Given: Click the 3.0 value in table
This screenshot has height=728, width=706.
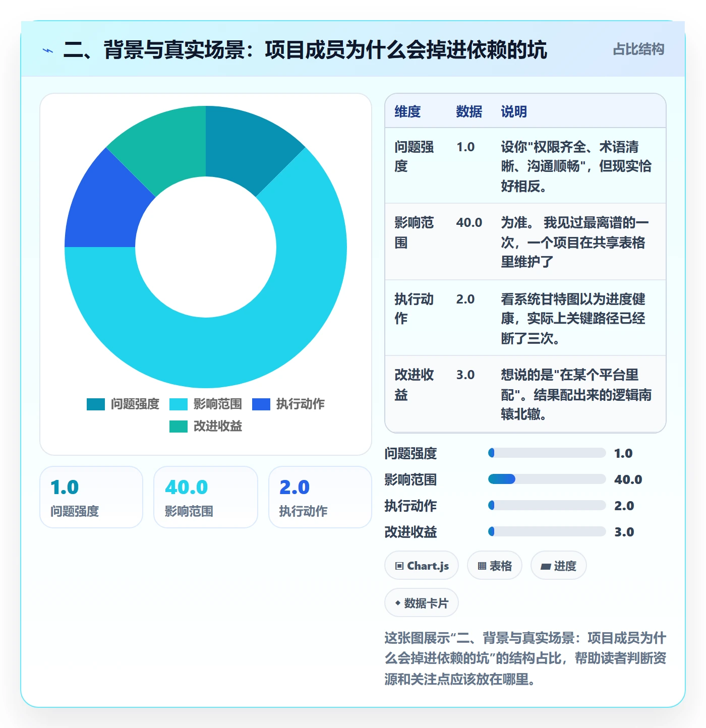Looking at the screenshot, I should coord(465,375).
